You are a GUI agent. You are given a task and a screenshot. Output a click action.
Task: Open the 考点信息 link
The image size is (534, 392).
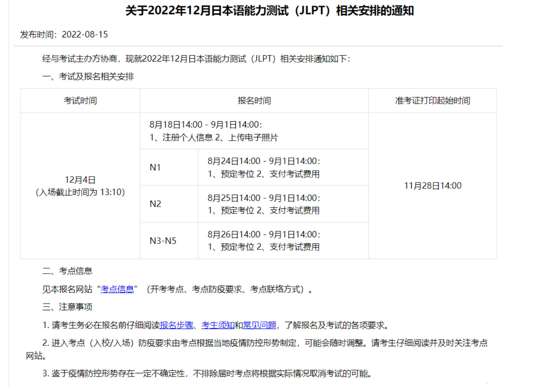coord(117,289)
